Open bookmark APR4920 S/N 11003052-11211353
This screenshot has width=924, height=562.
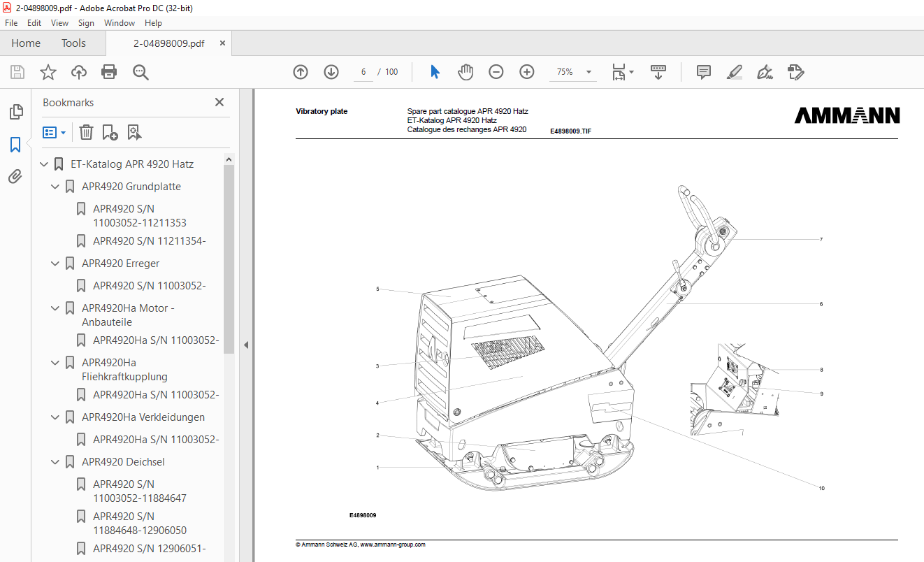pyautogui.click(x=140, y=216)
